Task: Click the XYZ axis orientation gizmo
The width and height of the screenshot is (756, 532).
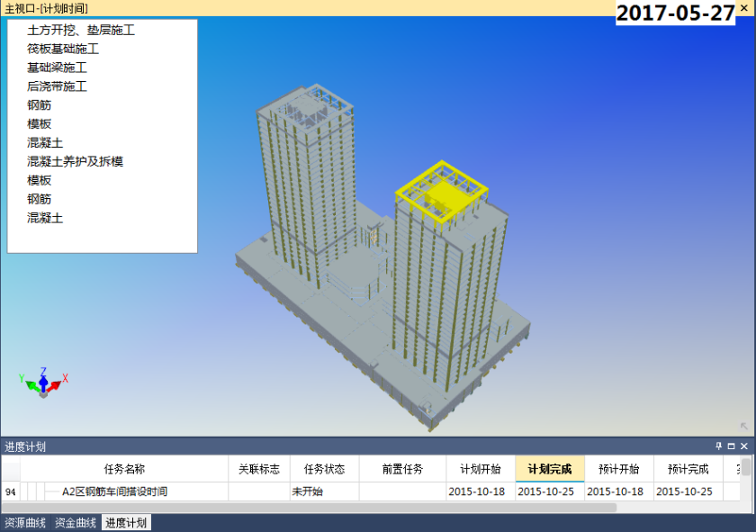Action: tap(43, 382)
